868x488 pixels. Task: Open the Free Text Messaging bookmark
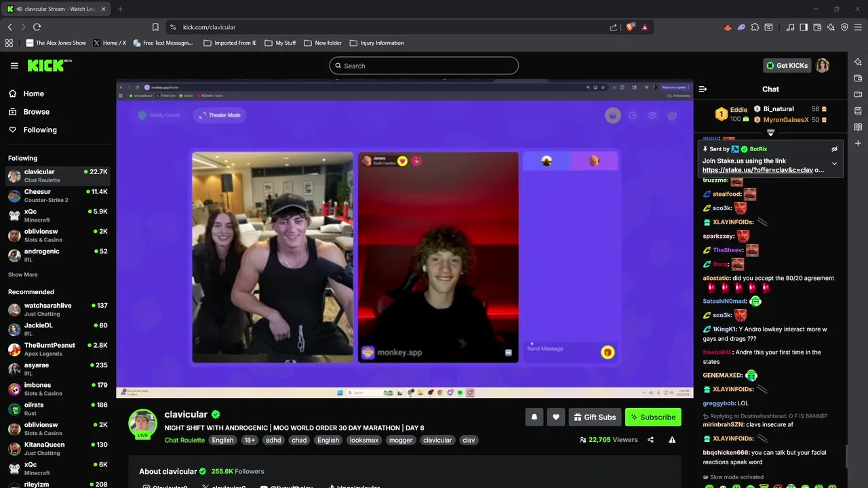click(x=163, y=43)
